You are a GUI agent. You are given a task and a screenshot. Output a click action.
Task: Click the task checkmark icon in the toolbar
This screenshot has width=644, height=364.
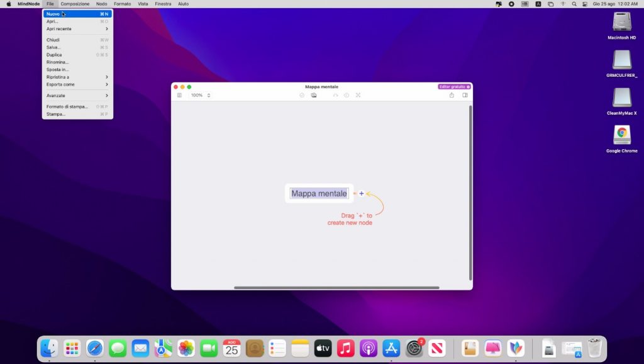point(302,95)
